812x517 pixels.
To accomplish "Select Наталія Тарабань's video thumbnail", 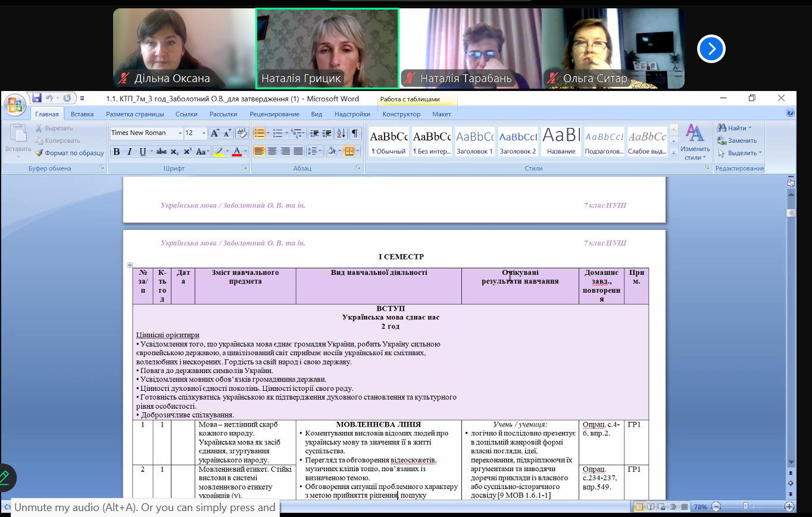I will 470,48.
